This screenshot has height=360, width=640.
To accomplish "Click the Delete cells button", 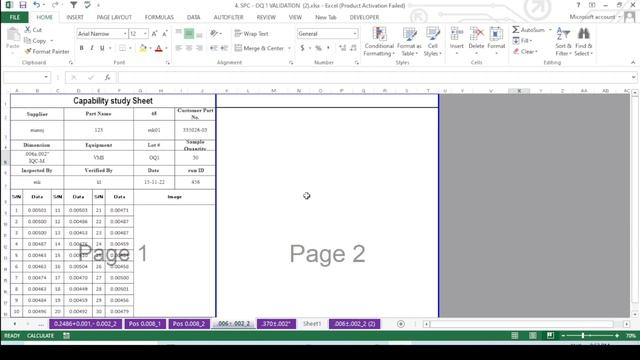I will pos(476,41).
